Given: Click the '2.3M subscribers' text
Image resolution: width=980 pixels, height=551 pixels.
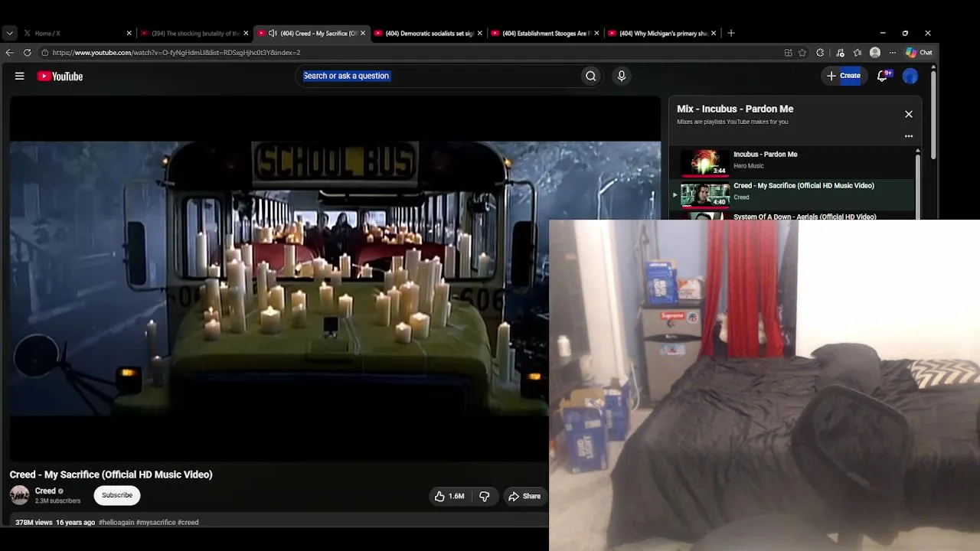Looking at the screenshot, I should [x=57, y=501].
